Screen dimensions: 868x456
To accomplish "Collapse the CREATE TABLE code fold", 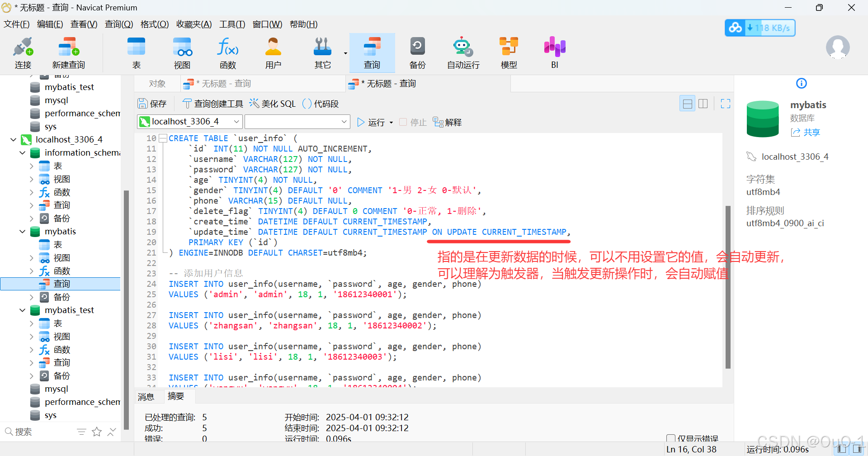I will click(x=163, y=138).
